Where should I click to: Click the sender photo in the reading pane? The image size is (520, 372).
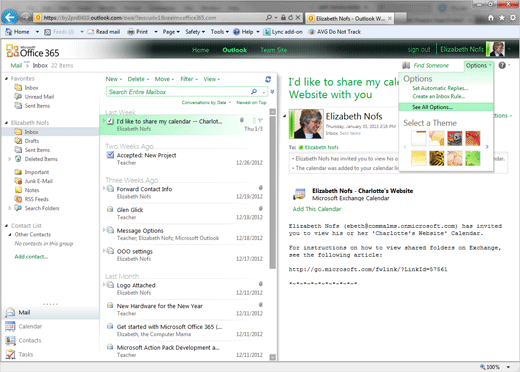(x=306, y=124)
